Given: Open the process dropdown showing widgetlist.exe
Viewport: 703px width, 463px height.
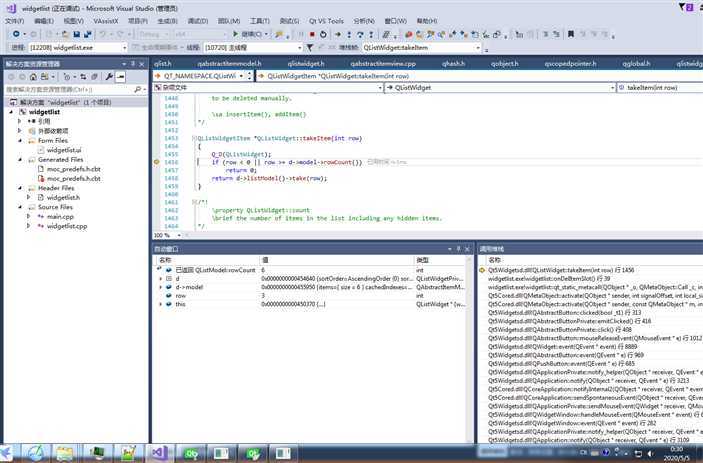Looking at the screenshot, I should point(125,48).
